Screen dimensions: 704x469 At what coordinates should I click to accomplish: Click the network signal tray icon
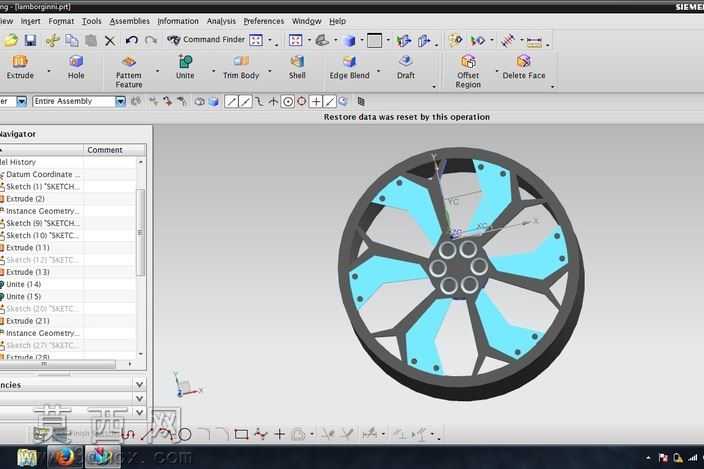click(x=692, y=458)
